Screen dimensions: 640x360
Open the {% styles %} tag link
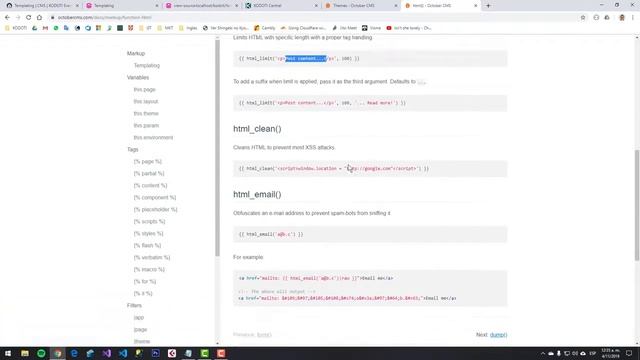pyautogui.click(x=148, y=233)
